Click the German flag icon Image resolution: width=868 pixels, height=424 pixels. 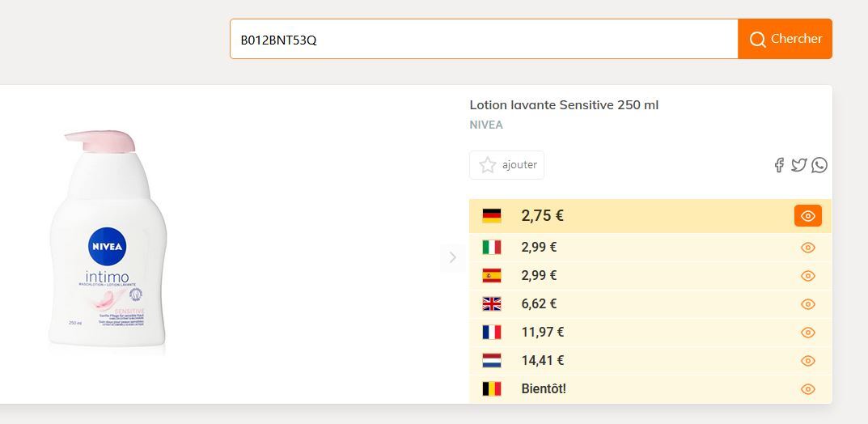(x=492, y=216)
